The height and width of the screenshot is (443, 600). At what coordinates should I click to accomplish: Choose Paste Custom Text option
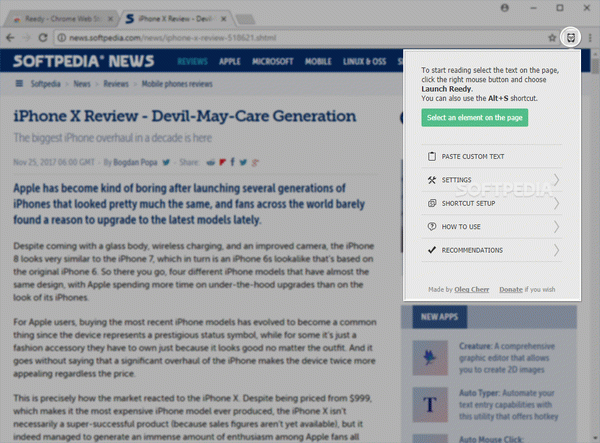click(492, 156)
